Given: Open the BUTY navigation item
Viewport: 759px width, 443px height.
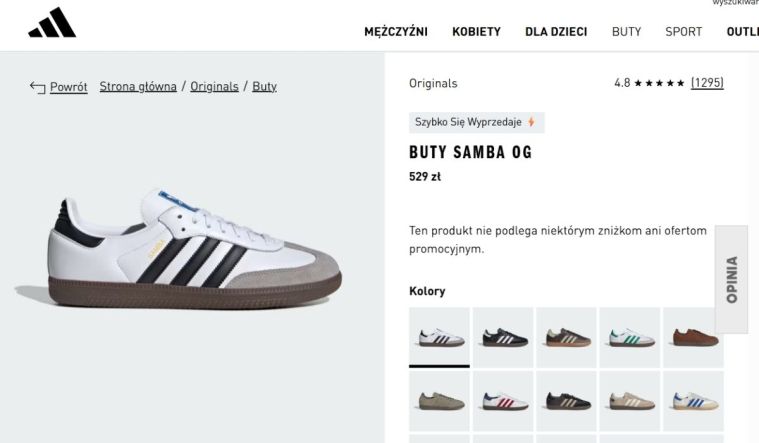Looking at the screenshot, I should [626, 32].
